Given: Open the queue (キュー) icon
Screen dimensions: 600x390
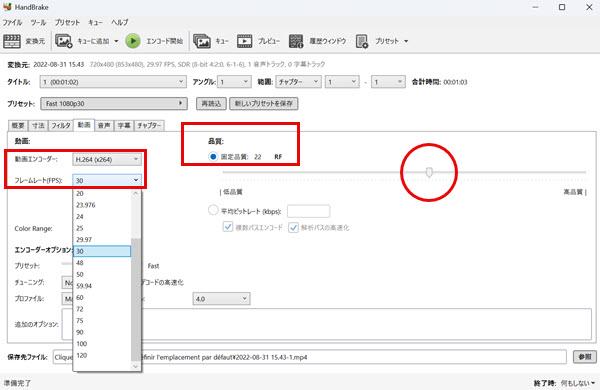Looking at the screenshot, I should pos(202,41).
